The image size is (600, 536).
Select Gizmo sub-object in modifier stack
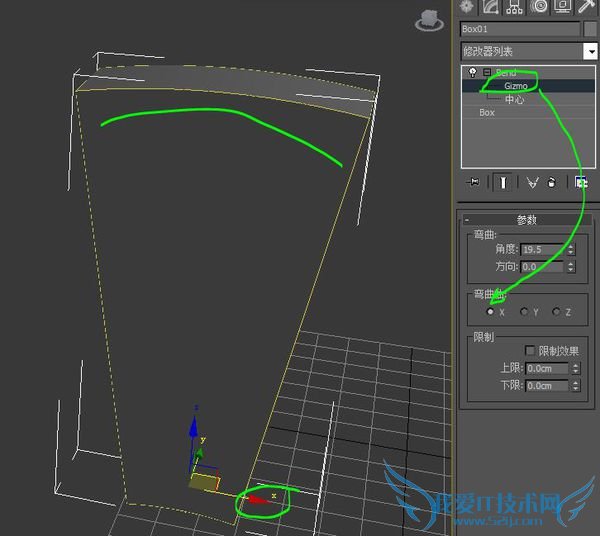pos(516,86)
